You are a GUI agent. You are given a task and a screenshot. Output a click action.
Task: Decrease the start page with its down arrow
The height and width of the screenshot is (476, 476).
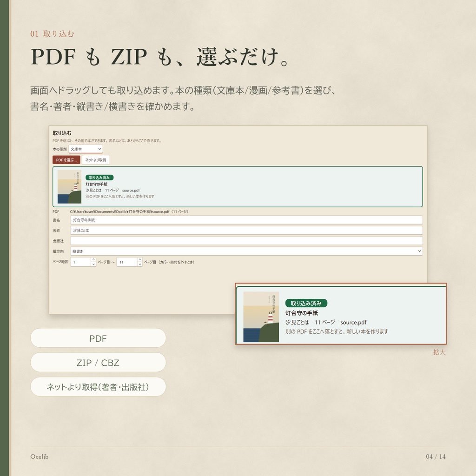point(93,264)
